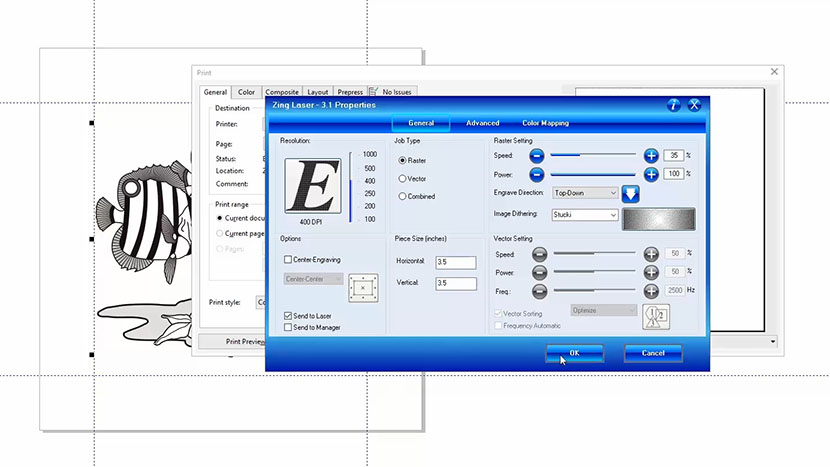Open the Engrave Direction dropdown
This screenshot has width=830, height=467.
click(585, 193)
